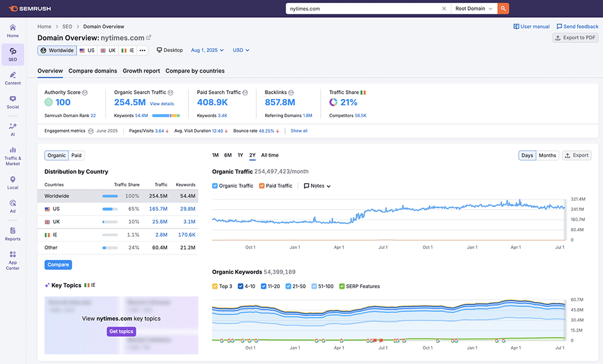Click the Traffic Share donut chart icon
Viewport: 603px width, 364px height.
[x=333, y=102]
